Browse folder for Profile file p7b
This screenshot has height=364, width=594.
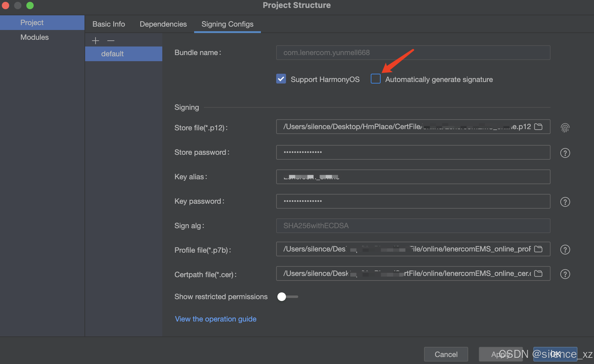[538, 249]
